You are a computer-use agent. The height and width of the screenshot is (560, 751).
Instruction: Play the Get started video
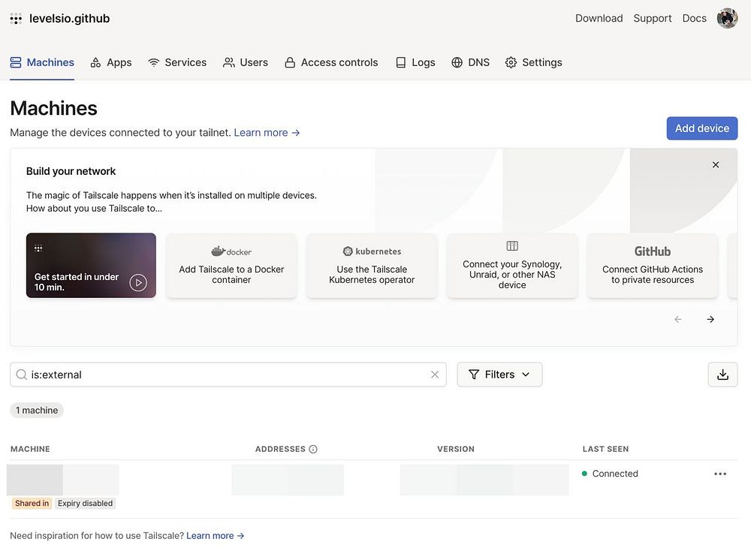coord(138,283)
